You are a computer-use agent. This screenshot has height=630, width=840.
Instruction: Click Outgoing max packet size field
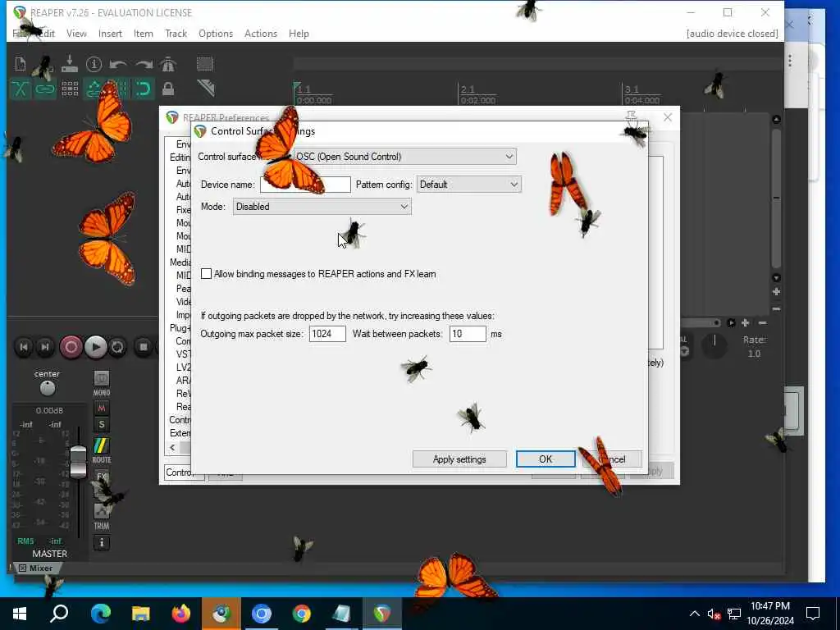327,334
